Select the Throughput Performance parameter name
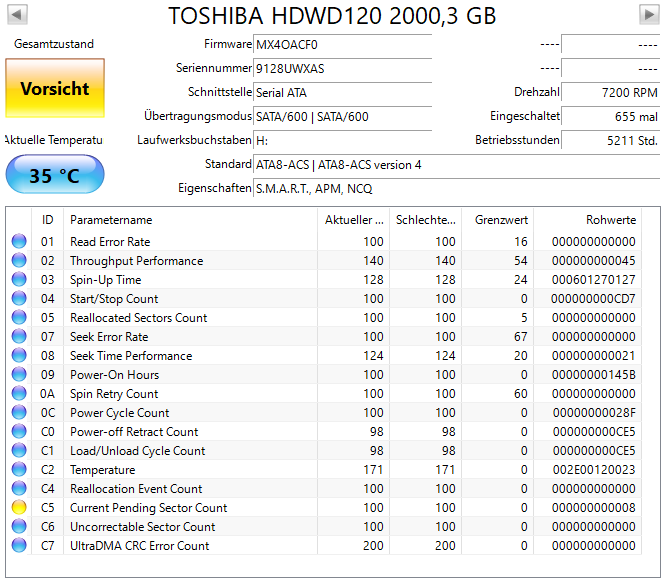This screenshot has width=665, height=582. tap(137, 260)
